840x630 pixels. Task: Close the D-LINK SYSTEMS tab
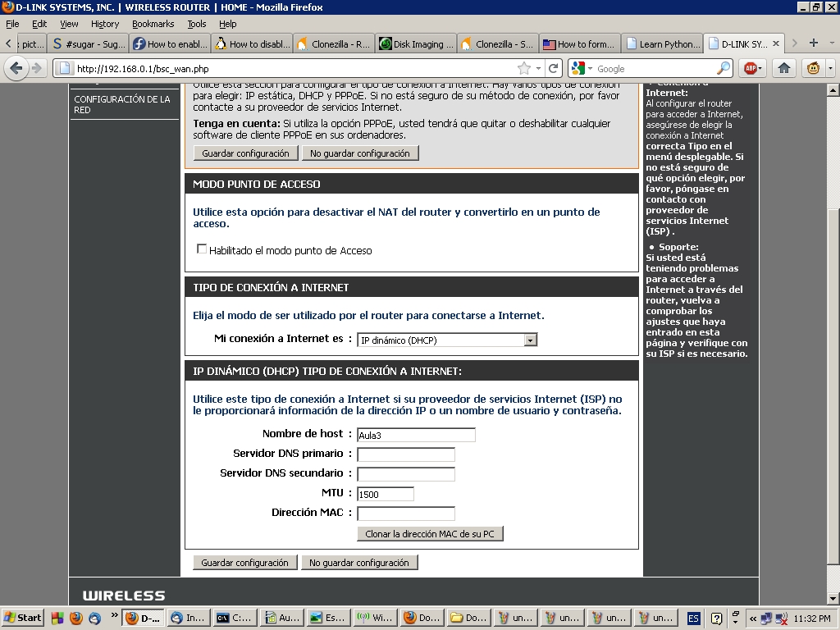(776, 43)
